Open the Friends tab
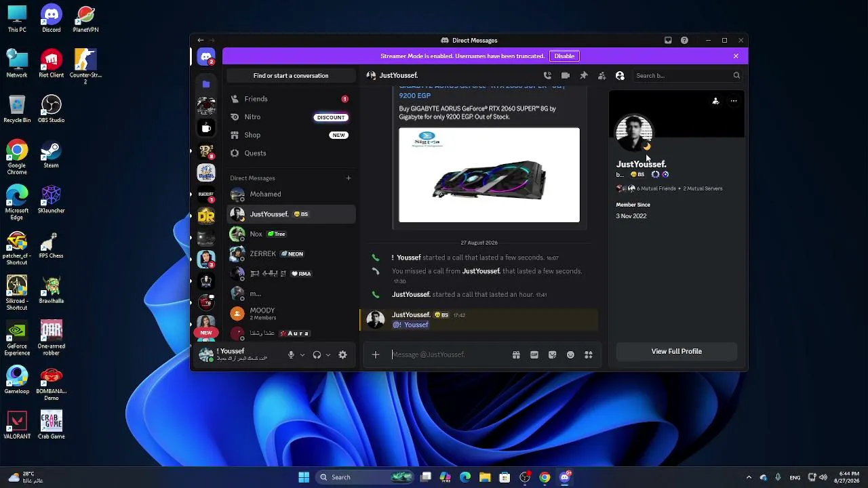Screen dimensions: 868x488 (290, 99)
